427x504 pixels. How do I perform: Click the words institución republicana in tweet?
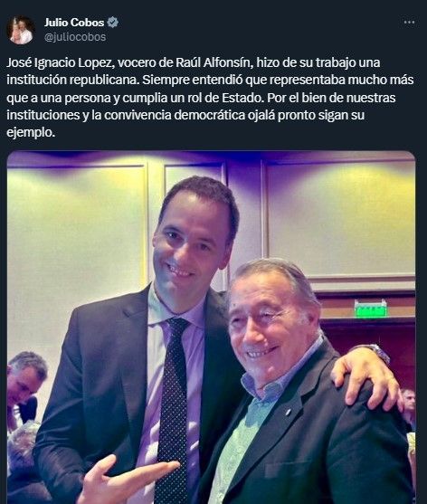point(73,80)
